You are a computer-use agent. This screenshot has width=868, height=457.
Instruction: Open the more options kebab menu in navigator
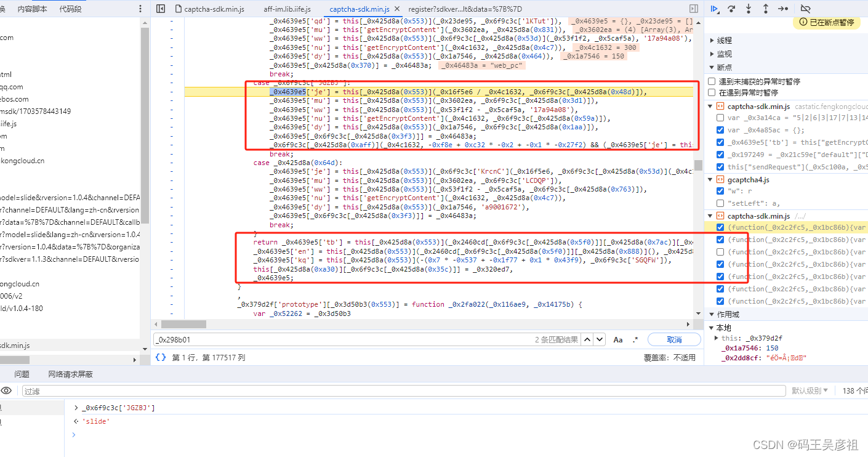tap(141, 9)
